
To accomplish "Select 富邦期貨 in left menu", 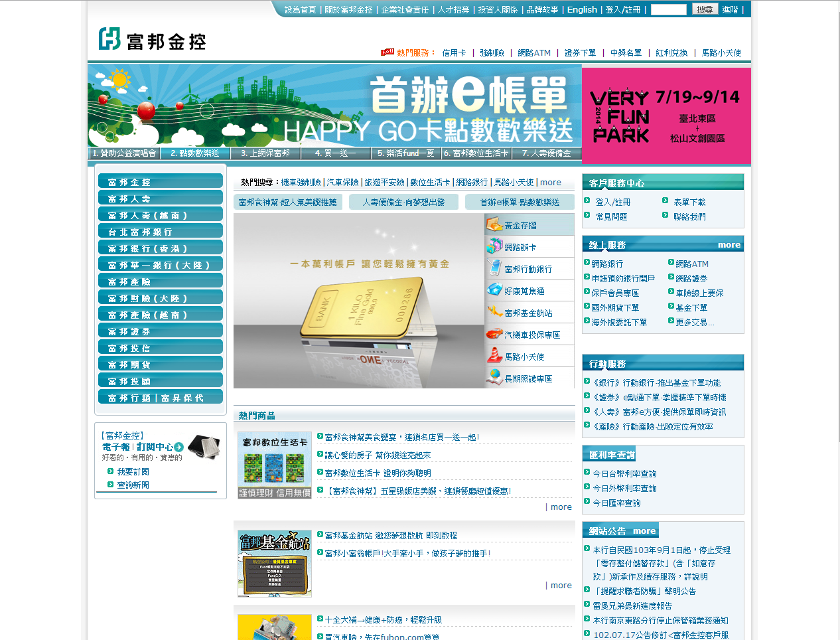I will (x=161, y=364).
